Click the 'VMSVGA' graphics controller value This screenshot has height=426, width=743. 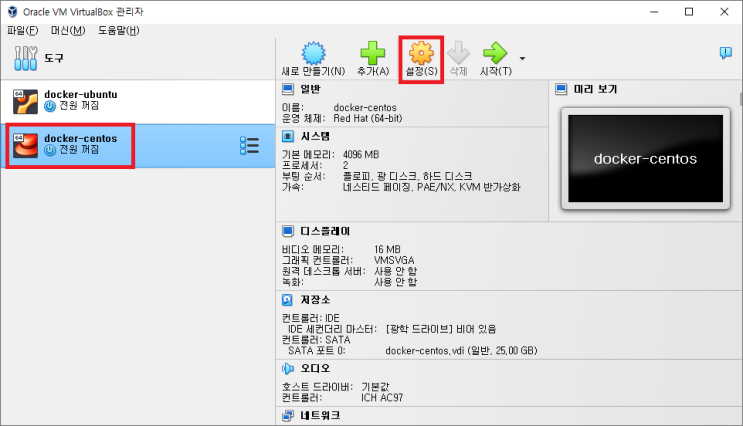click(x=394, y=260)
